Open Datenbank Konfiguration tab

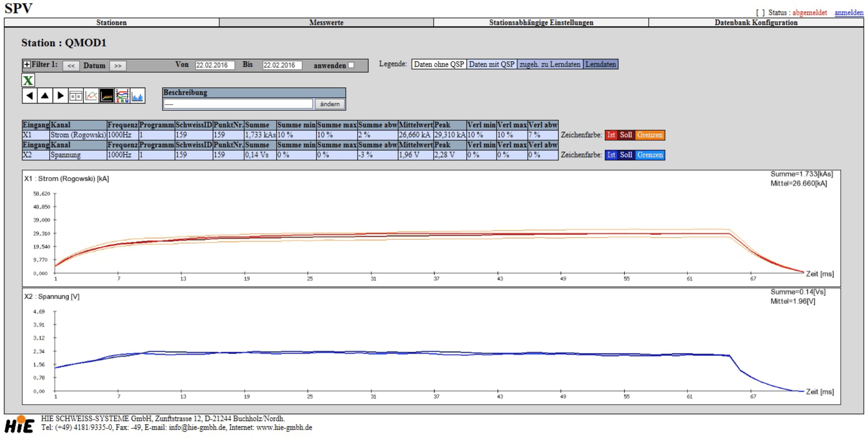point(756,23)
